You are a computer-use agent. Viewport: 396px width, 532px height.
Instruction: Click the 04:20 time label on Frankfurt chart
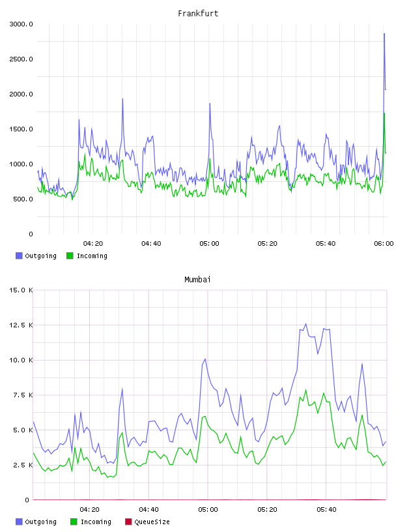(93, 244)
